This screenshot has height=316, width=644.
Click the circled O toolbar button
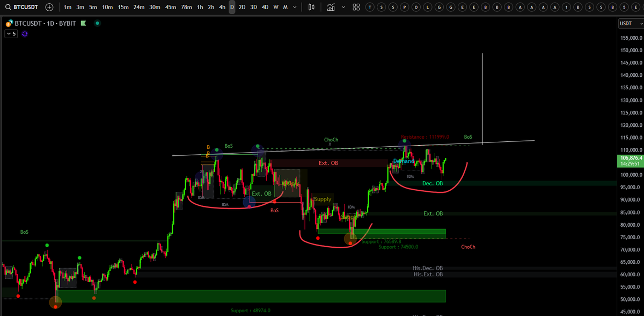(x=417, y=7)
